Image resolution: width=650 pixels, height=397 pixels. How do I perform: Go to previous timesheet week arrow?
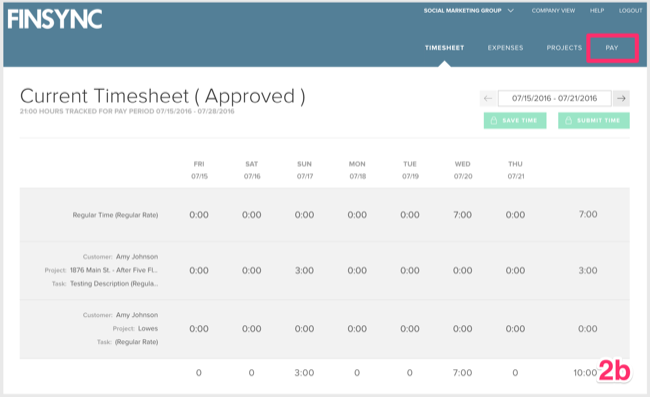point(488,98)
